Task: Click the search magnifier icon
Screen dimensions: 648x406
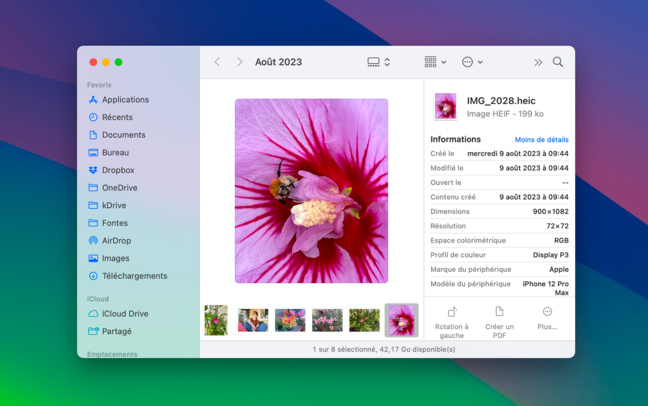Action: click(558, 62)
